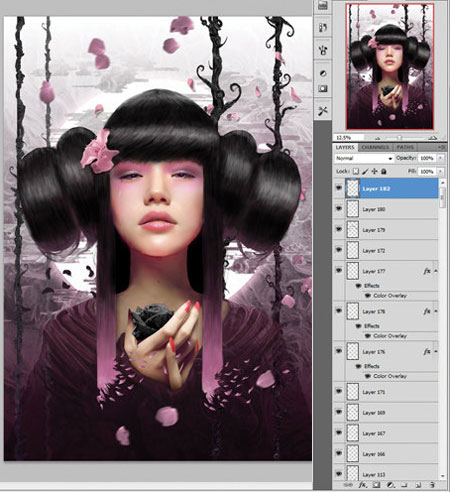The width and height of the screenshot is (450, 492).
Task: Select Layer 179 by name
Action: point(374,230)
